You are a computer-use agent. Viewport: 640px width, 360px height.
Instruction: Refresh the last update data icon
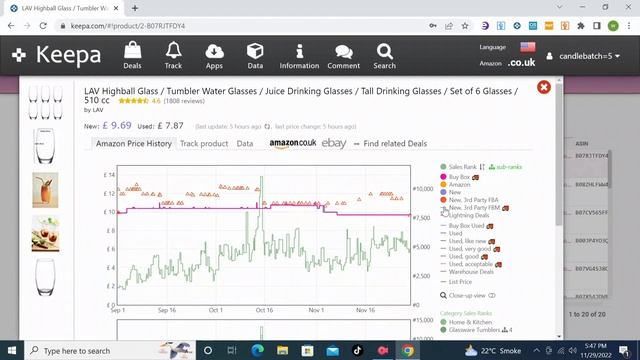267,127
